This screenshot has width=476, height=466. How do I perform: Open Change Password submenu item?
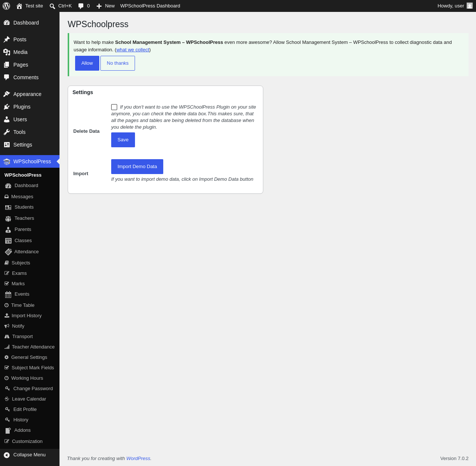30,388
